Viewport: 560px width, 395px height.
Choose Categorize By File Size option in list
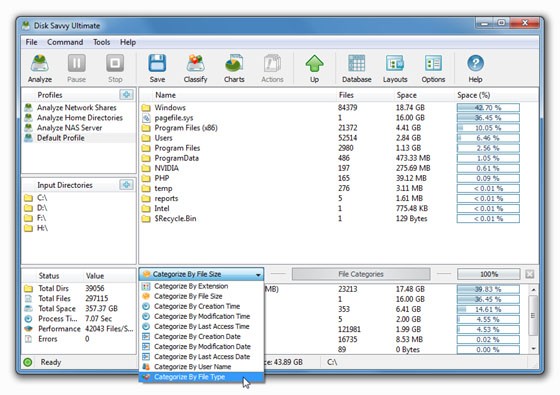pos(201,296)
